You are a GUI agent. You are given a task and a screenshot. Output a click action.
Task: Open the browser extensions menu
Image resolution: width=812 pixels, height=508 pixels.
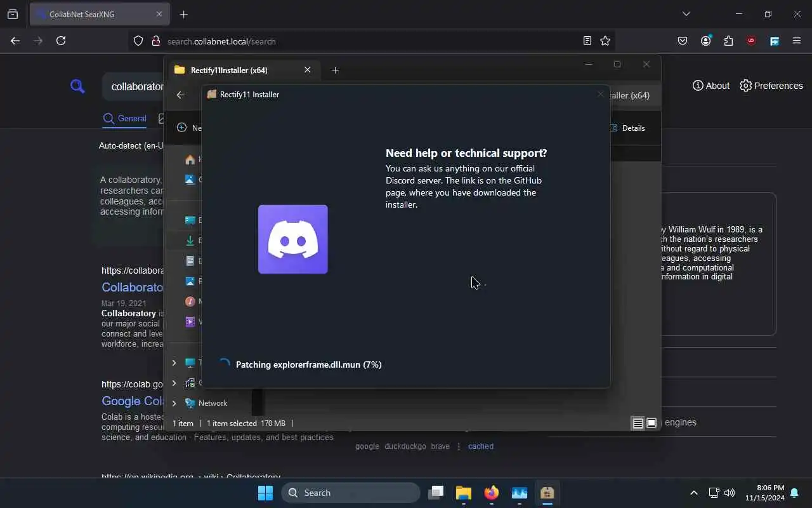728,41
